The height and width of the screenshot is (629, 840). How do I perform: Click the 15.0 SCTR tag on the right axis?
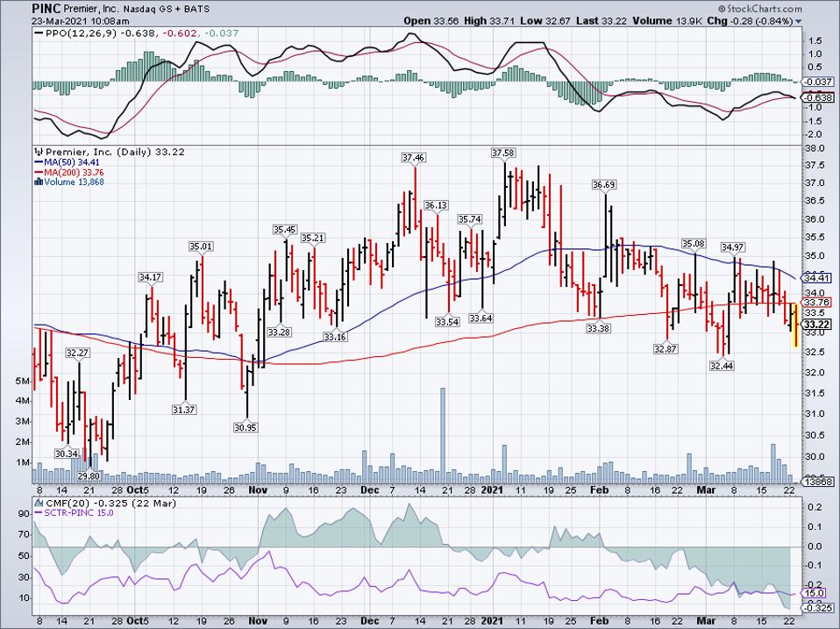(x=815, y=593)
